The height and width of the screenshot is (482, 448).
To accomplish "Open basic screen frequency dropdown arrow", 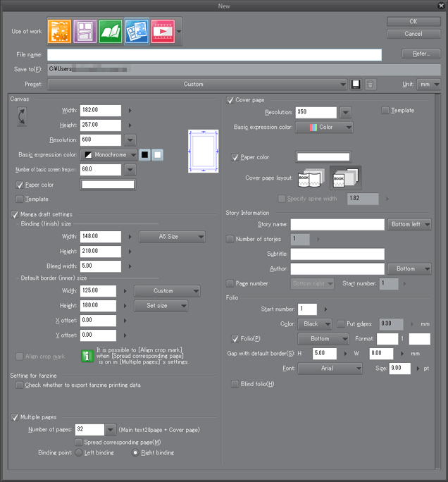I will pyautogui.click(x=130, y=170).
